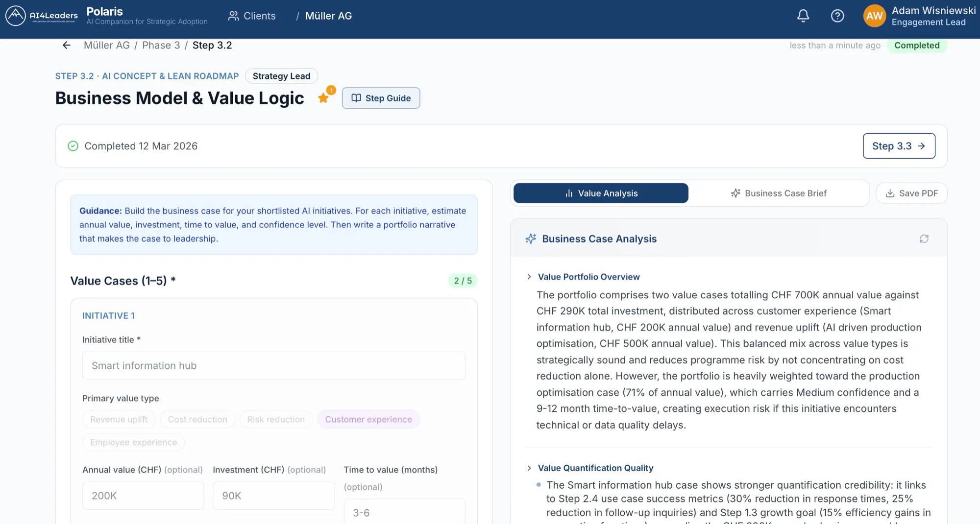
Task: Edit the Investment 90K field
Action: (x=273, y=496)
